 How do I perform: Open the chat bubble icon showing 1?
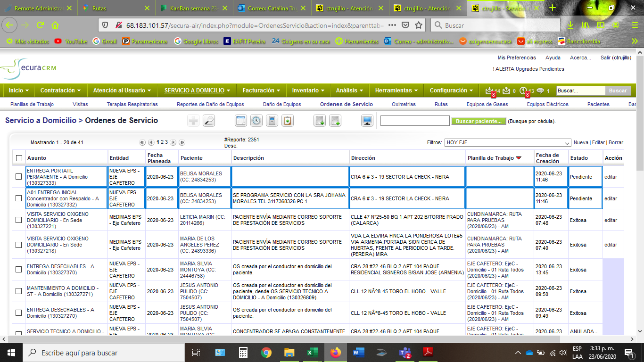pos(540,90)
